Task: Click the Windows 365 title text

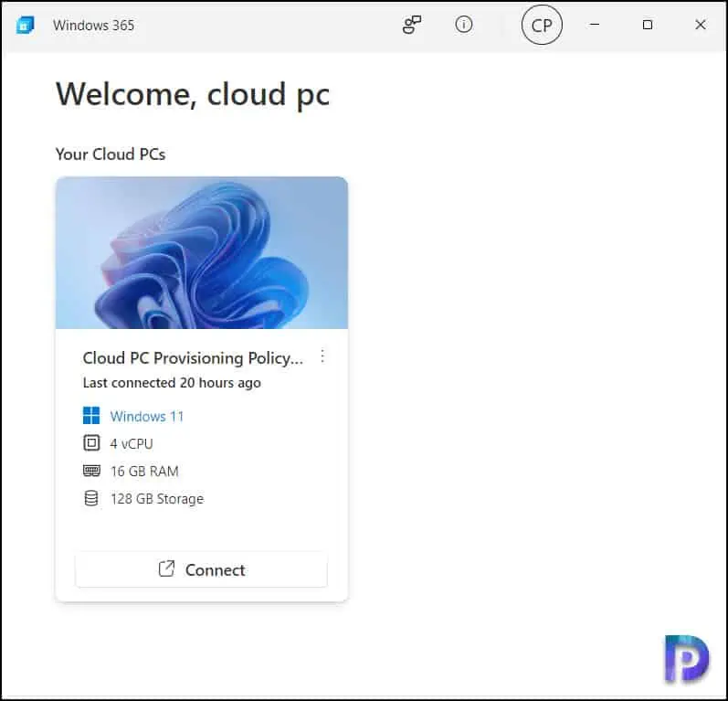Action: coord(93,25)
